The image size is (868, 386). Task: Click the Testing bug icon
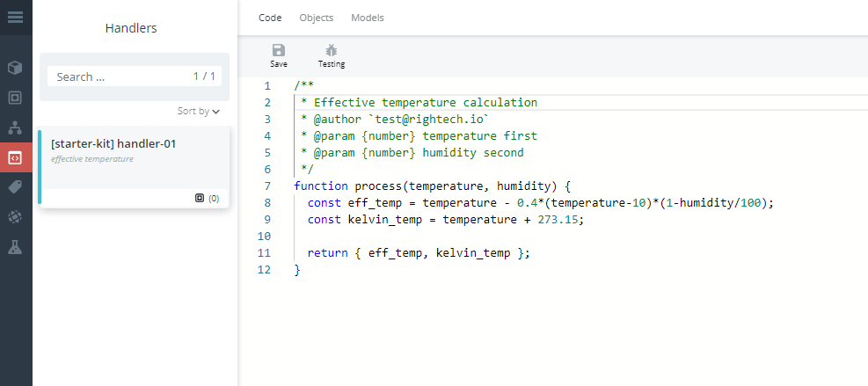point(331,50)
